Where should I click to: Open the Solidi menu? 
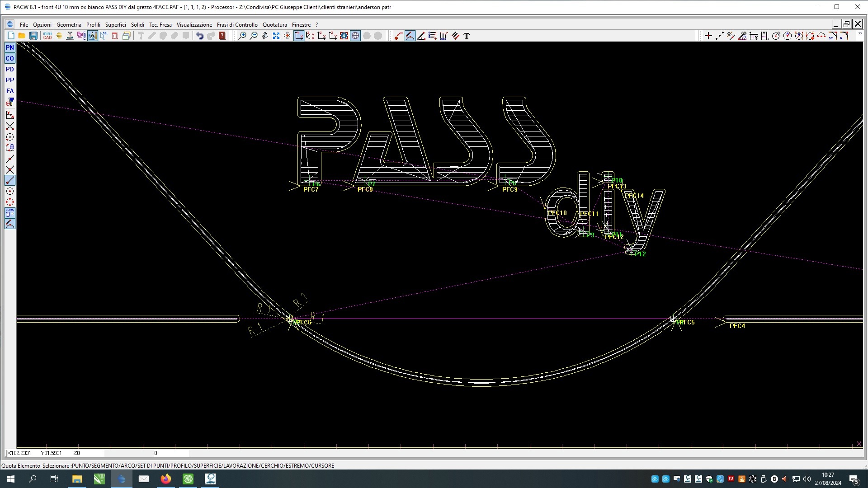click(x=137, y=25)
